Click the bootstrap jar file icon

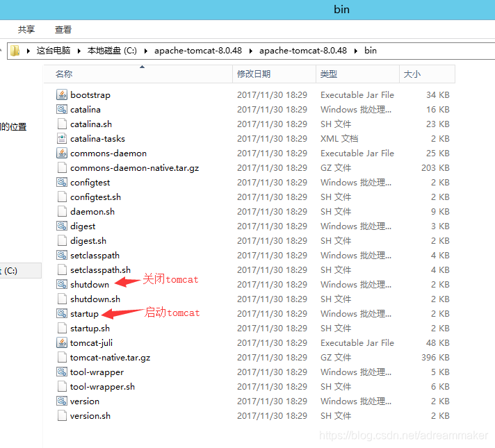point(62,94)
